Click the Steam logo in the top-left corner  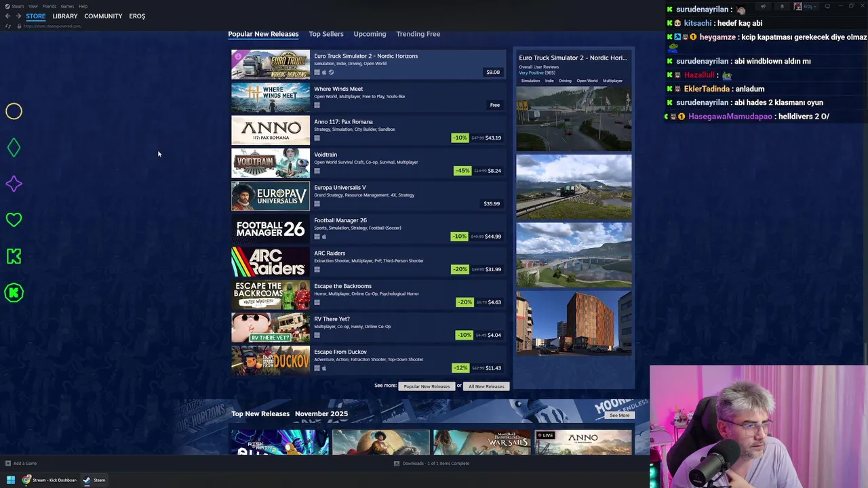coord(8,6)
